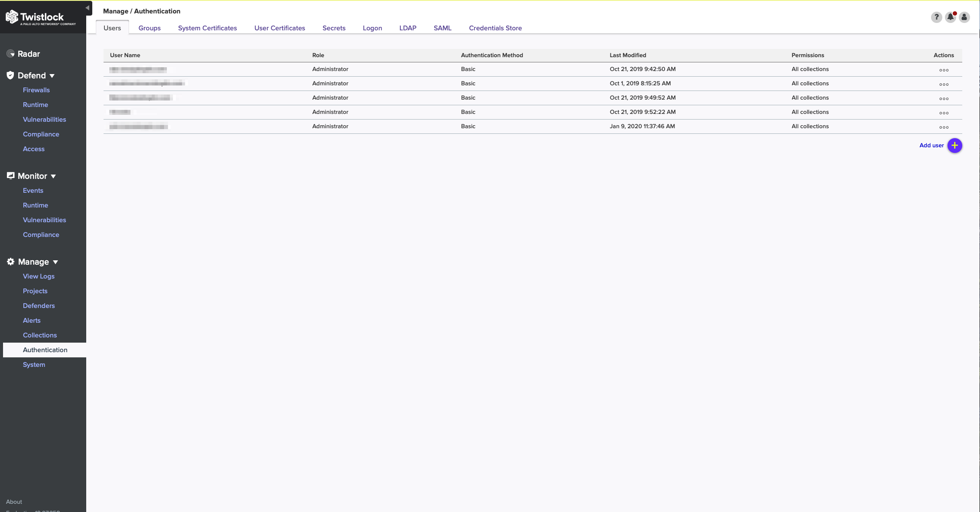Collapse the Manage section arrow

(55, 262)
